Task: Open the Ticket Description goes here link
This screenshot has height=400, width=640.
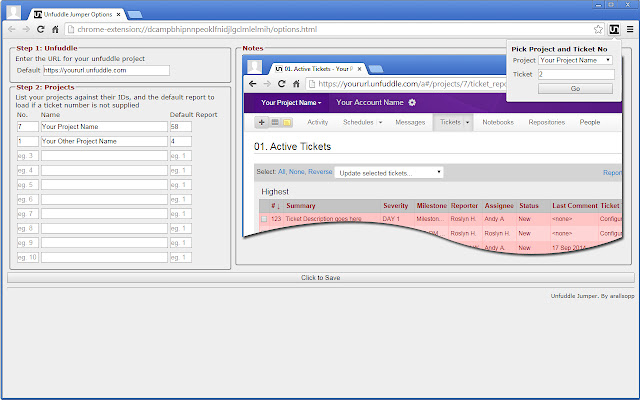Action: [323, 219]
